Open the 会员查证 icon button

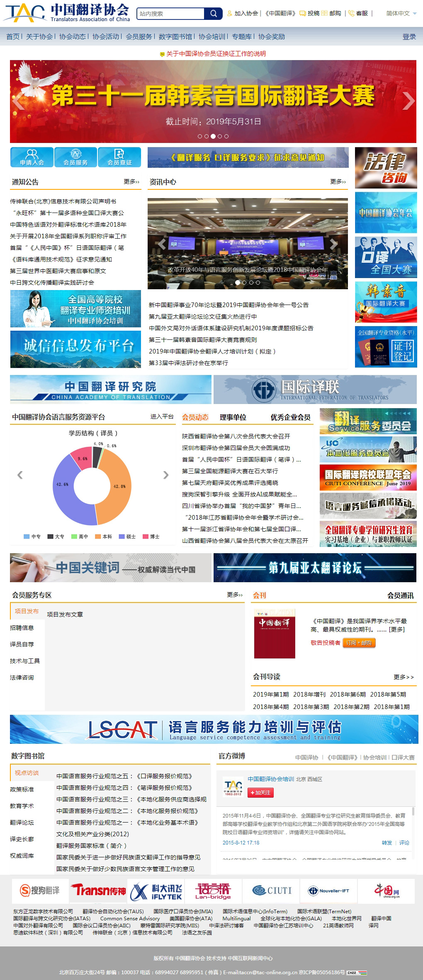pyautogui.click(x=119, y=157)
